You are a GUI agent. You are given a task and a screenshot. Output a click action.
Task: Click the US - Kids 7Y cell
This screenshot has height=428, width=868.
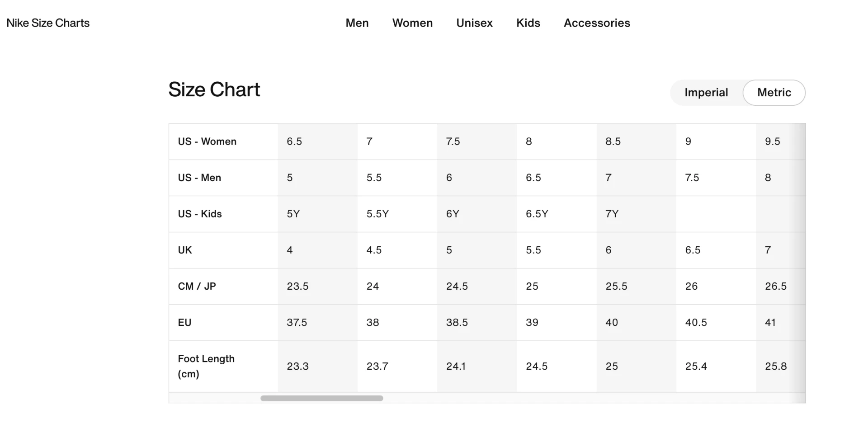(637, 214)
